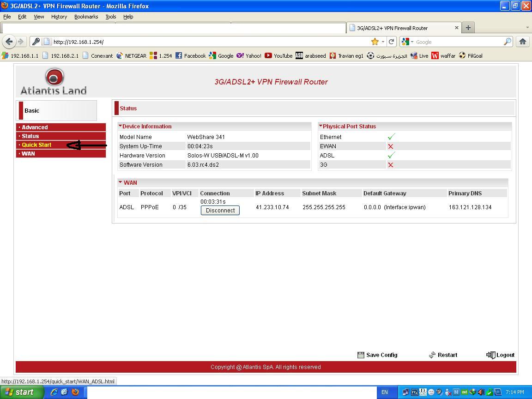Go to the Firefox Home page icon
The image size is (532, 399).
click(522, 42)
